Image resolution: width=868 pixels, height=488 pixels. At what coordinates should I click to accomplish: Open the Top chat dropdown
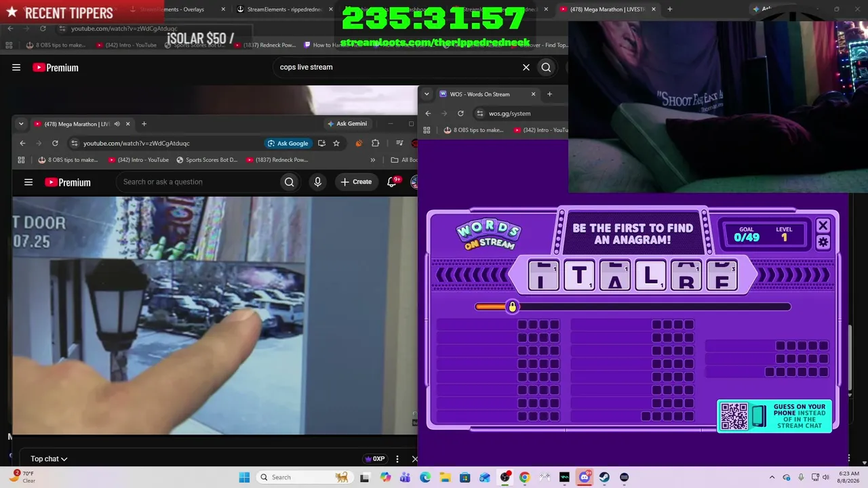(49, 459)
